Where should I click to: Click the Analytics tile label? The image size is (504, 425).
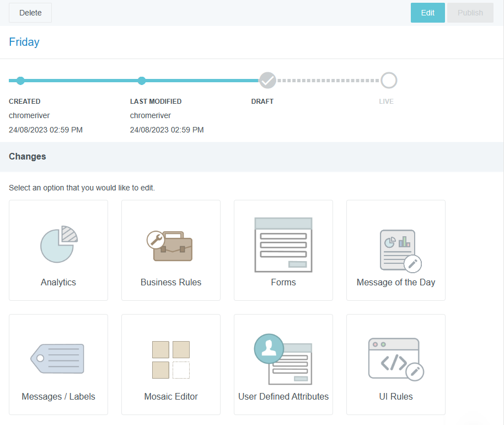58,282
